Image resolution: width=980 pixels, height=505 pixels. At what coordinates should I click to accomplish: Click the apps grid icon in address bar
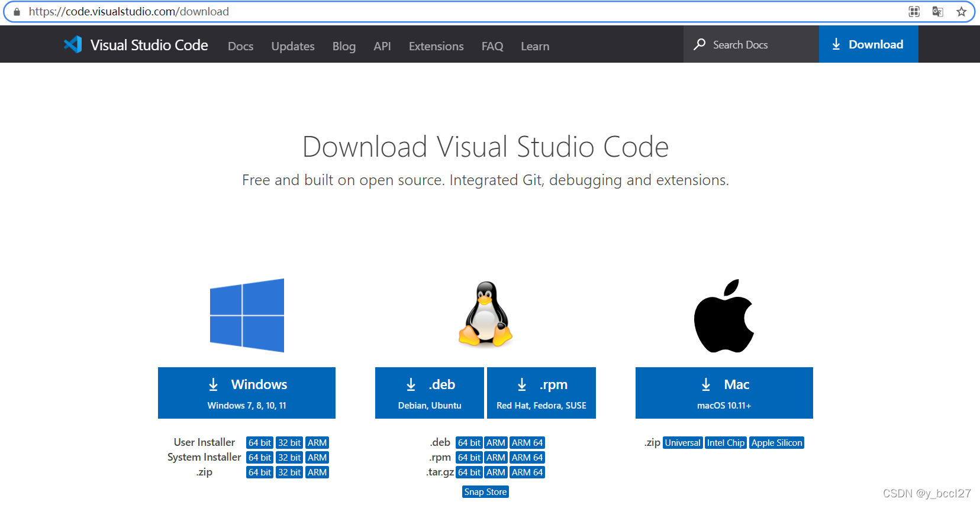coord(914,11)
